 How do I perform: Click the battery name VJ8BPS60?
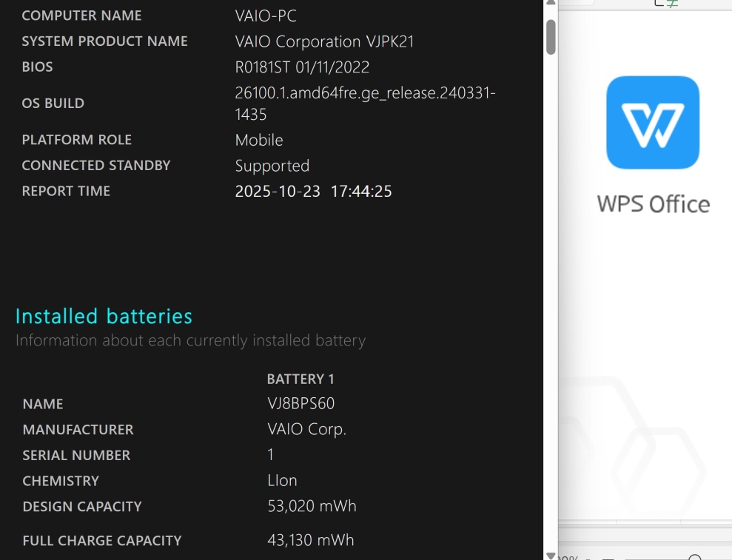[300, 404]
